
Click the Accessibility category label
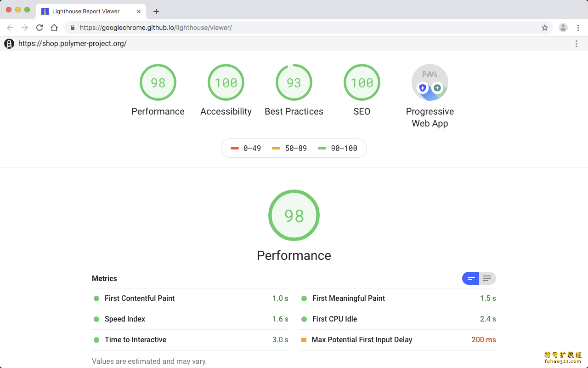(x=226, y=111)
